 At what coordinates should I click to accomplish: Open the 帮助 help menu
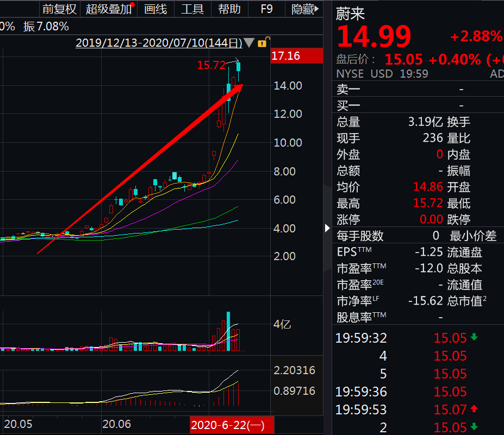(229, 9)
